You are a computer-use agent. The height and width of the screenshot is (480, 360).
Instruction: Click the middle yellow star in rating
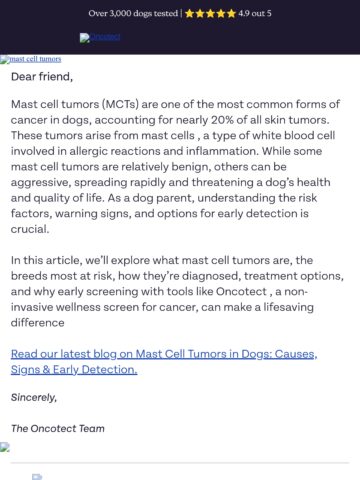click(x=210, y=14)
